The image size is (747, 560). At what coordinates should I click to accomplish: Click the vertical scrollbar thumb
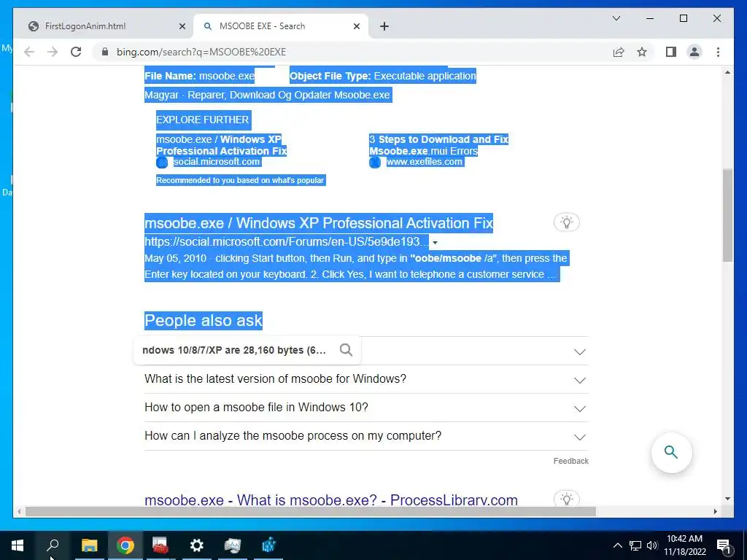tap(727, 214)
